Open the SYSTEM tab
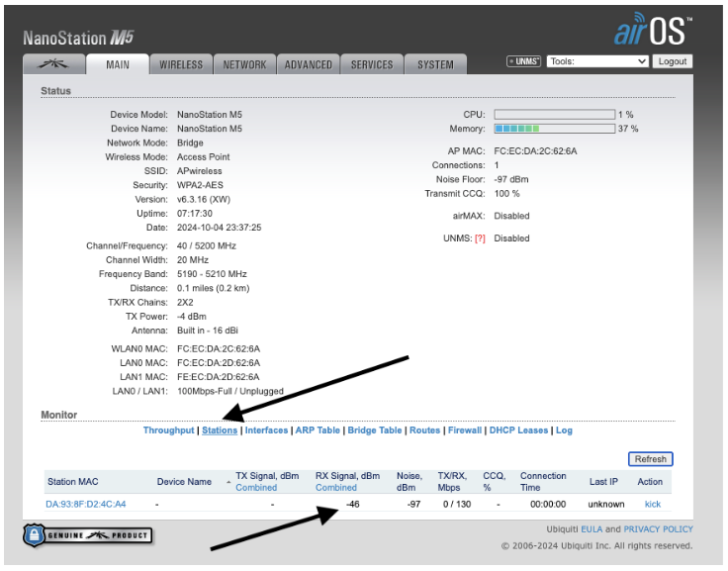Screen dimensions: 728x571 (435, 64)
